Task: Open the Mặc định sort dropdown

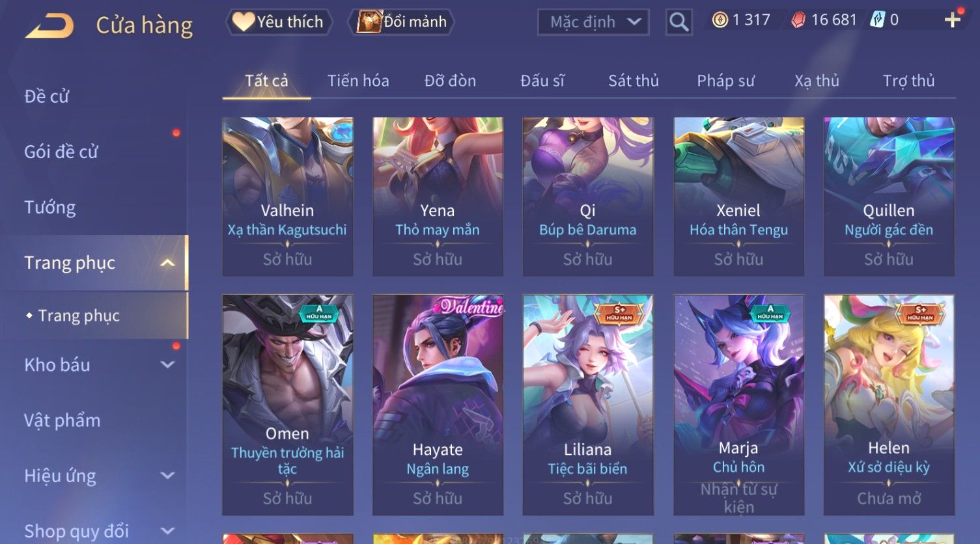Action: point(593,22)
